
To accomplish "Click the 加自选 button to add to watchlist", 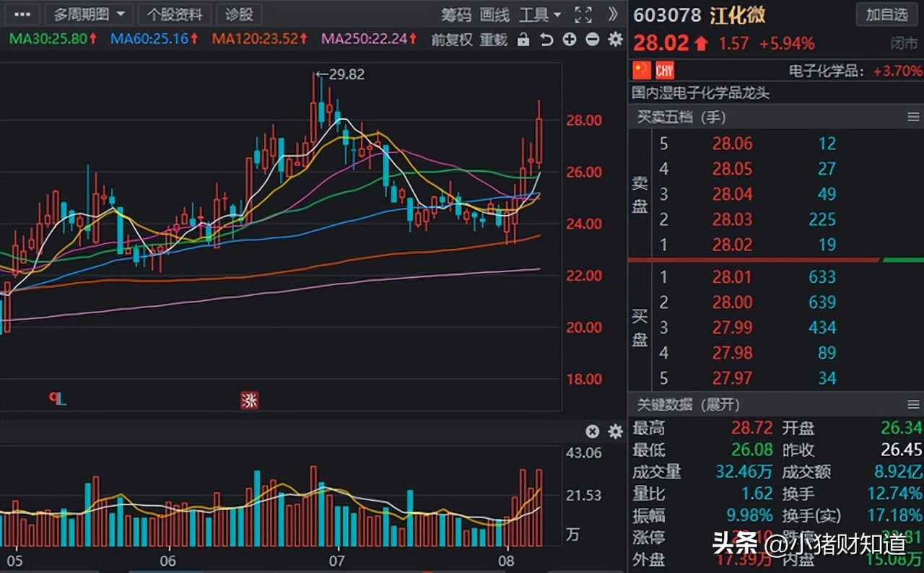I will [x=886, y=14].
